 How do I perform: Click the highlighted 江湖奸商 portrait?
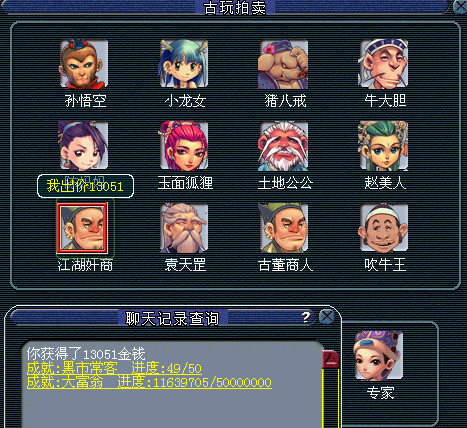point(83,228)
